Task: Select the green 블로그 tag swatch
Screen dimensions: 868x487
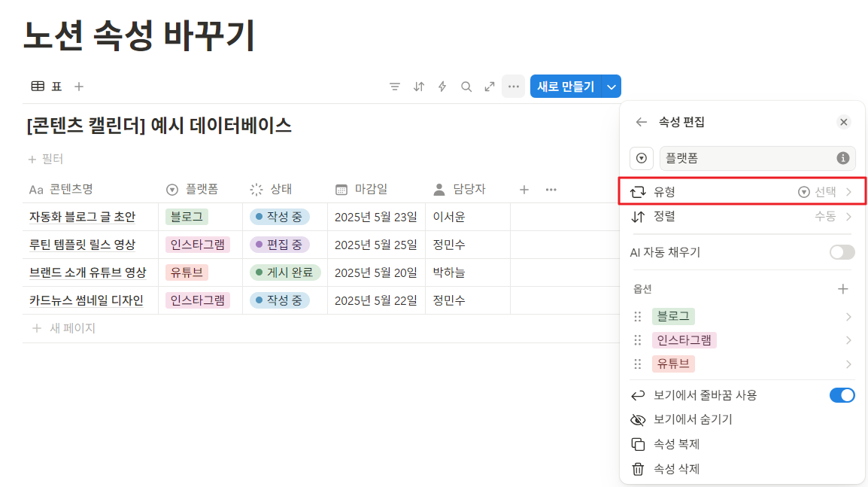Action: point(672,315)
